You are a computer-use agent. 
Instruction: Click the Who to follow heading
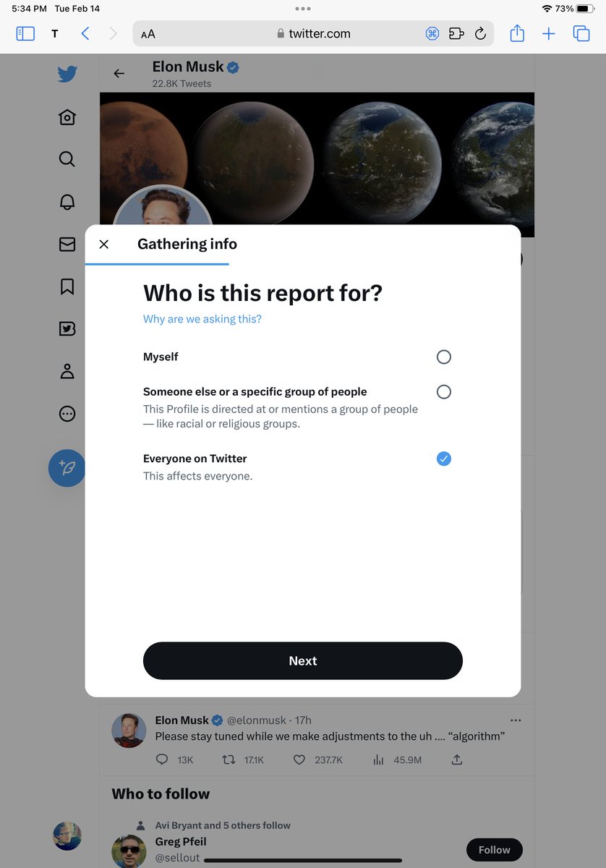(161, 793)
